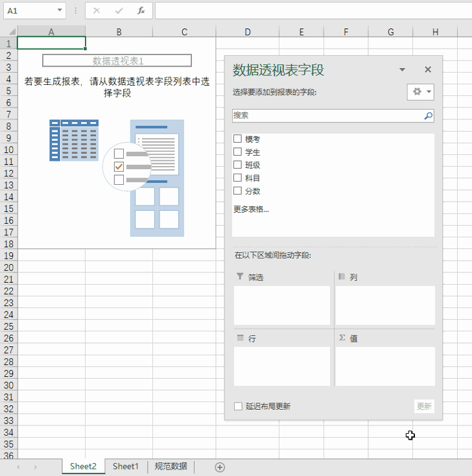This screenshot has height=476, width=472.
Task: Open the 规范数据 sheet tab
Action: pyautogui.click(x=171, y=466)
